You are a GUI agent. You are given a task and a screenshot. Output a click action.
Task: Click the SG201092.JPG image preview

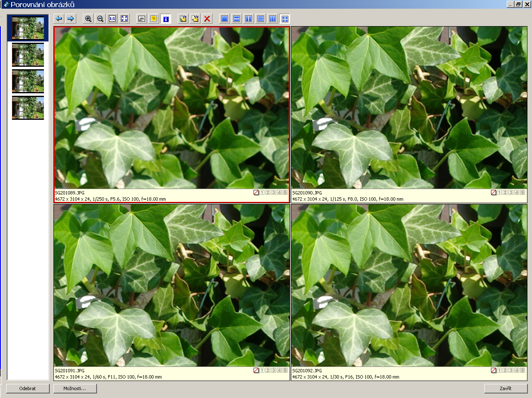click(409, 285)
